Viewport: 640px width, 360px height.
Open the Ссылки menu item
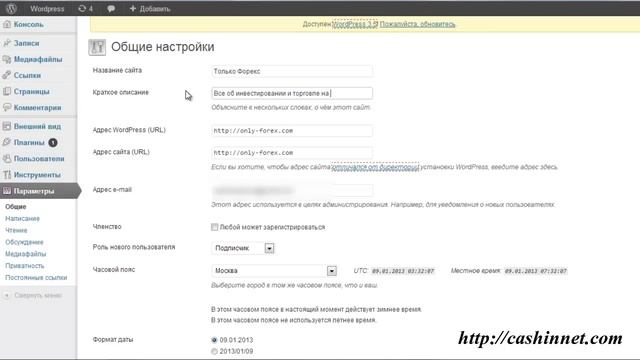pos(27,75)
